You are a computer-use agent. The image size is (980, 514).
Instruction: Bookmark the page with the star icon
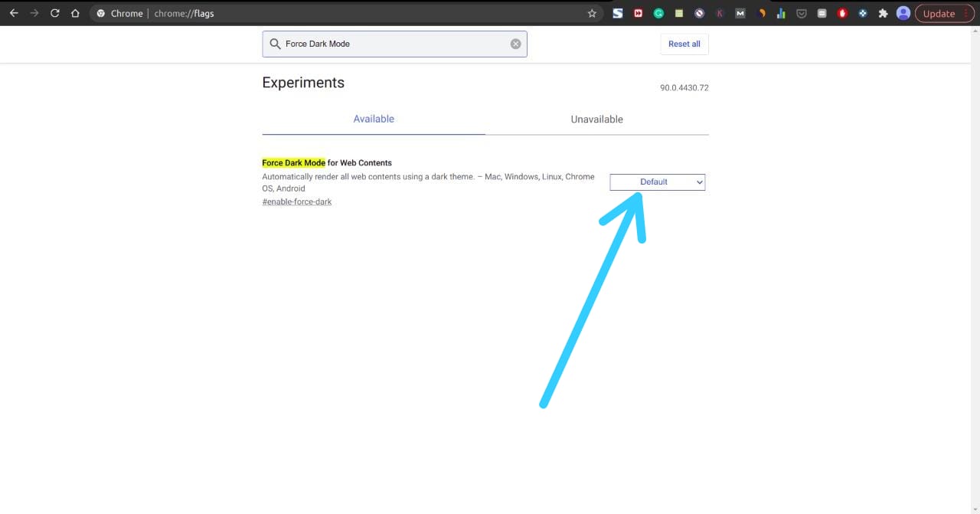(x=592, y=13)
